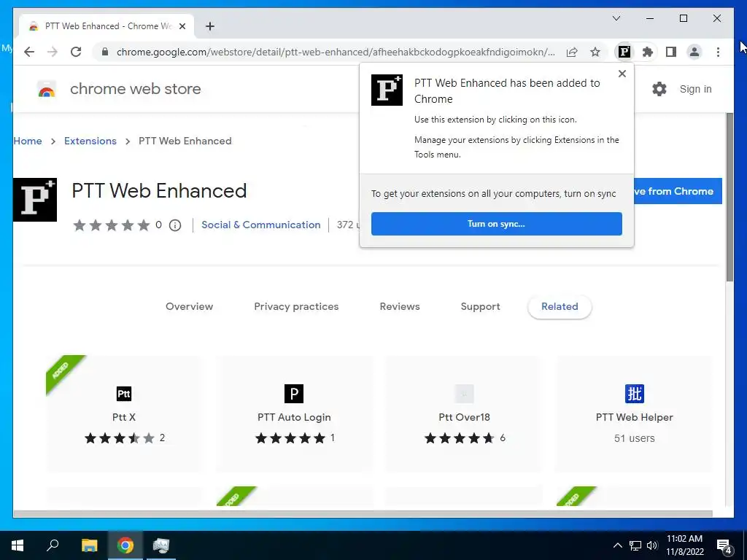Click the lock icon in address bar
Screen dimensions: 747x560
105,52
